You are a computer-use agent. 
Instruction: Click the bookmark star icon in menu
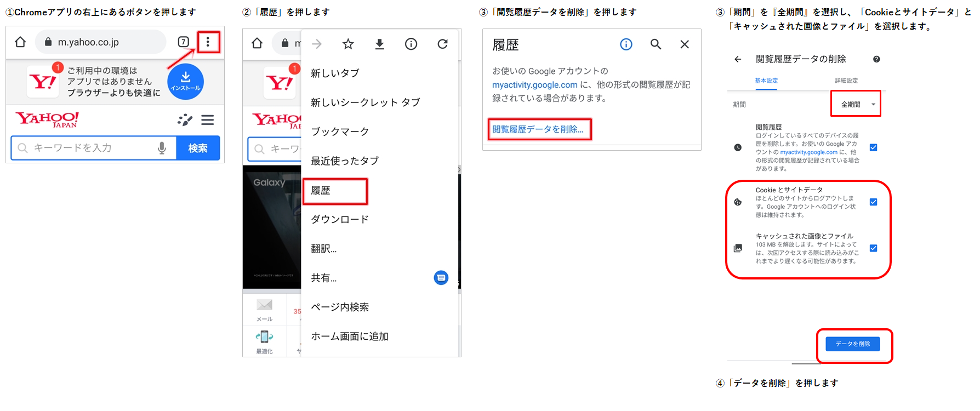[x=348, y=44]
